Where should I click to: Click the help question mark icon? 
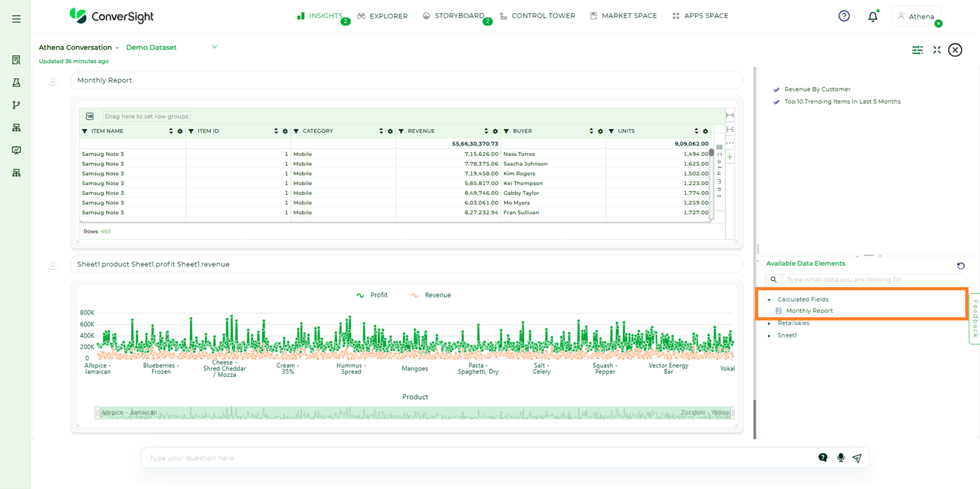844,16
